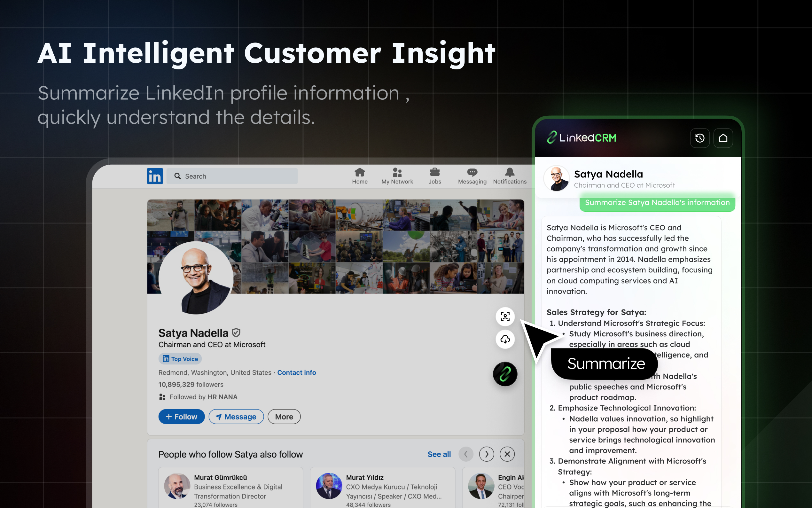Click the camera/scan icon on LinkedIn
Image resolution: width=812 pixels, height=508 pixels.
click(x=504, y=316)
